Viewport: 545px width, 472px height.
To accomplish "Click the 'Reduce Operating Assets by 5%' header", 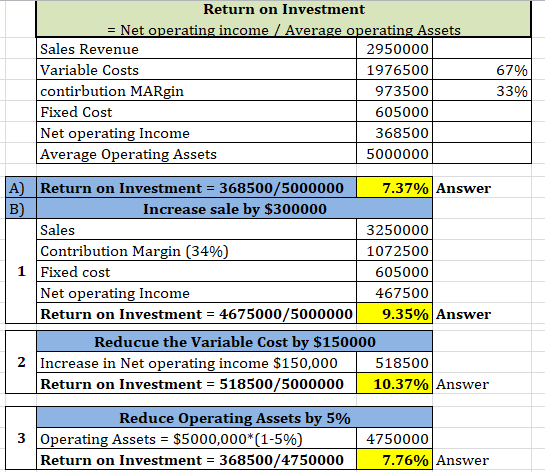I will [235, 417].
